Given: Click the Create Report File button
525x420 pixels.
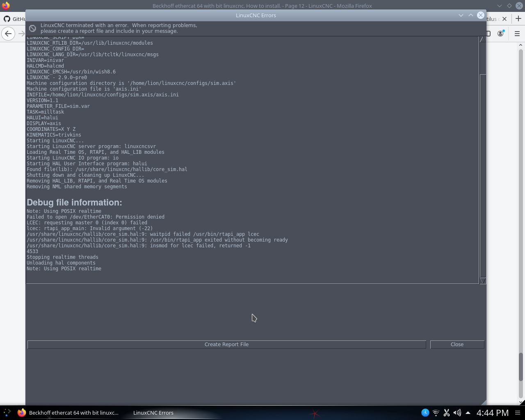Looking at the screenshot, I should (226, 345).
